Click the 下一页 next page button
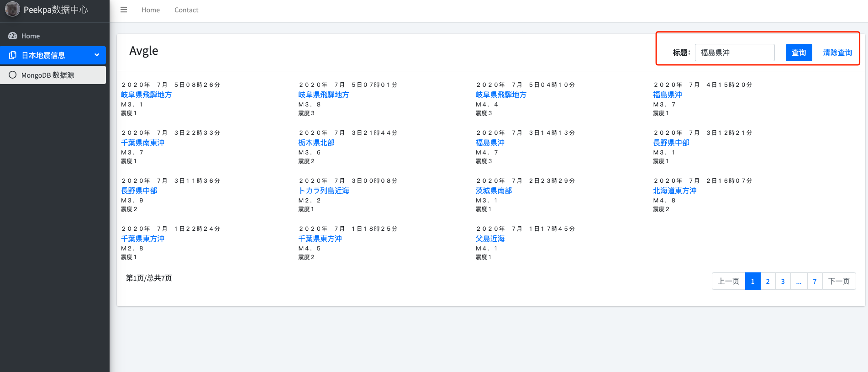This screenshot has height=372, width=868. [839, 281]
